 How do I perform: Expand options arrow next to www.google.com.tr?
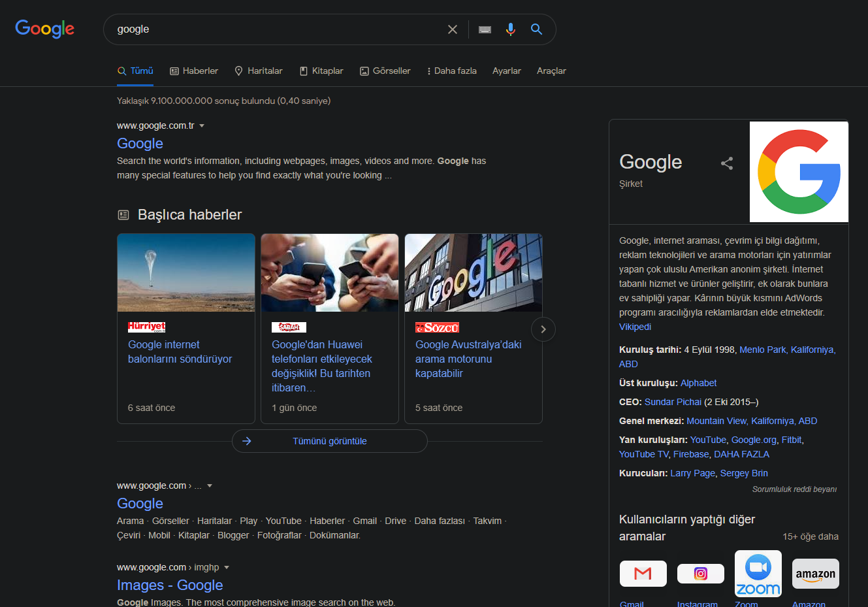point(202,125)
